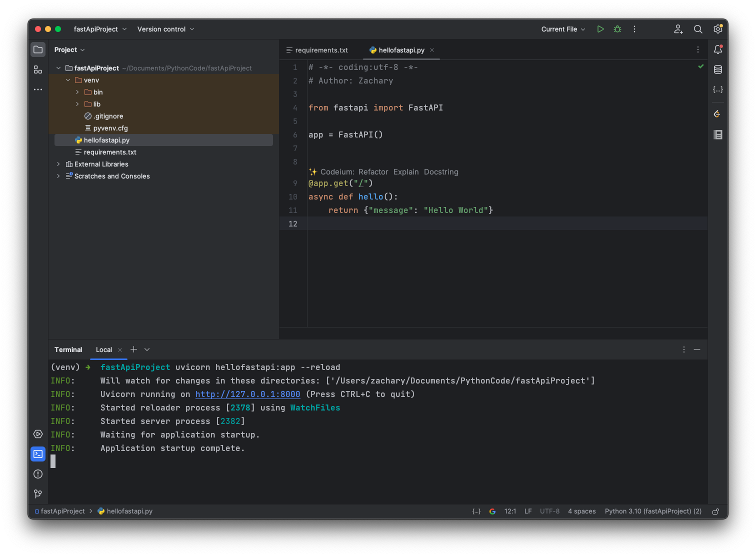Image resolution: width=756 pixels, height=556 pixels.
Task: Open the Notifications bell panel
Action: click(x=718, y=49)
